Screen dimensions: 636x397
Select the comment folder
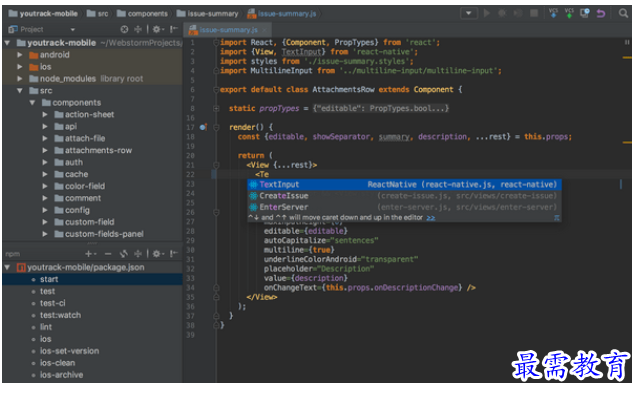click(78, 198)
